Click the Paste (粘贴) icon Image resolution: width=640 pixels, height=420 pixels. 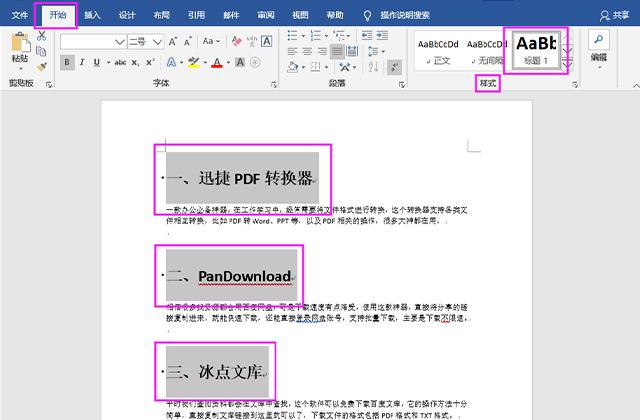(x=19, y=46)
